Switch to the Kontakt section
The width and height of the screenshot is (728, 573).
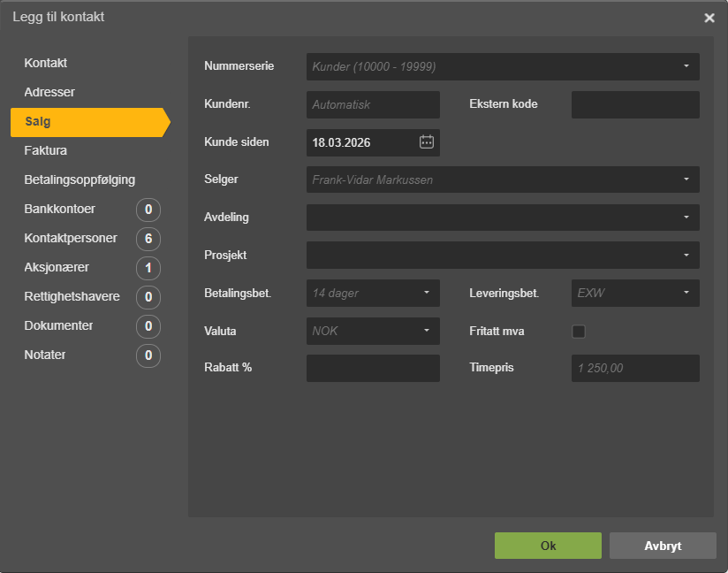click(x=46, y=63)
